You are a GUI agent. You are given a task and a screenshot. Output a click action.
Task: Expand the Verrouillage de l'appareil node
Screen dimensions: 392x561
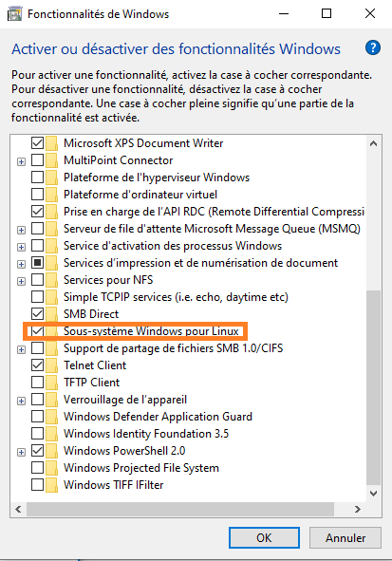coord(22,401)
